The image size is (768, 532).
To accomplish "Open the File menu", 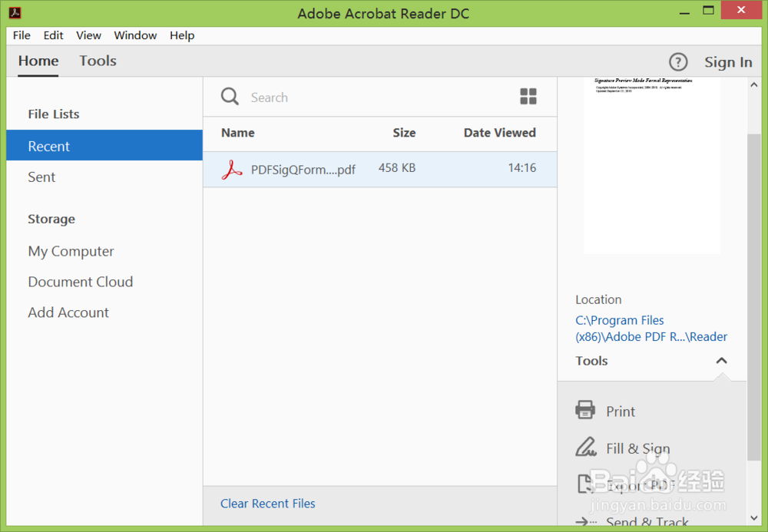I will coord(21,35).
